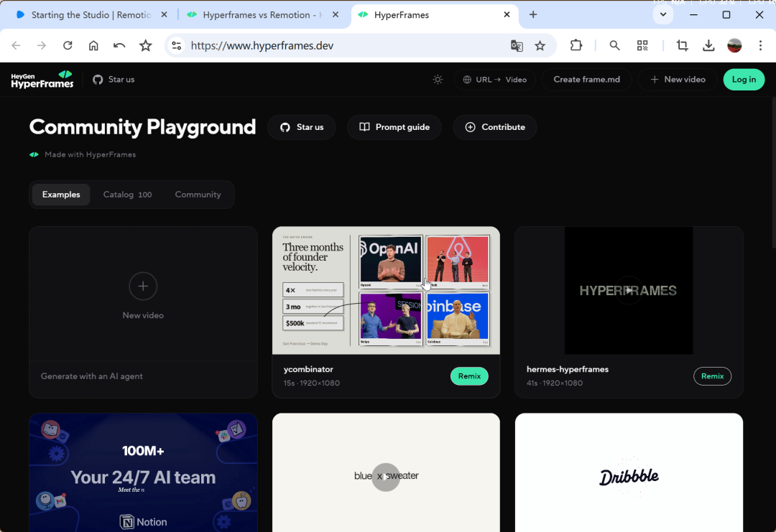
Task: Click the ycombinator title text
Action: (x=308, y=369)
